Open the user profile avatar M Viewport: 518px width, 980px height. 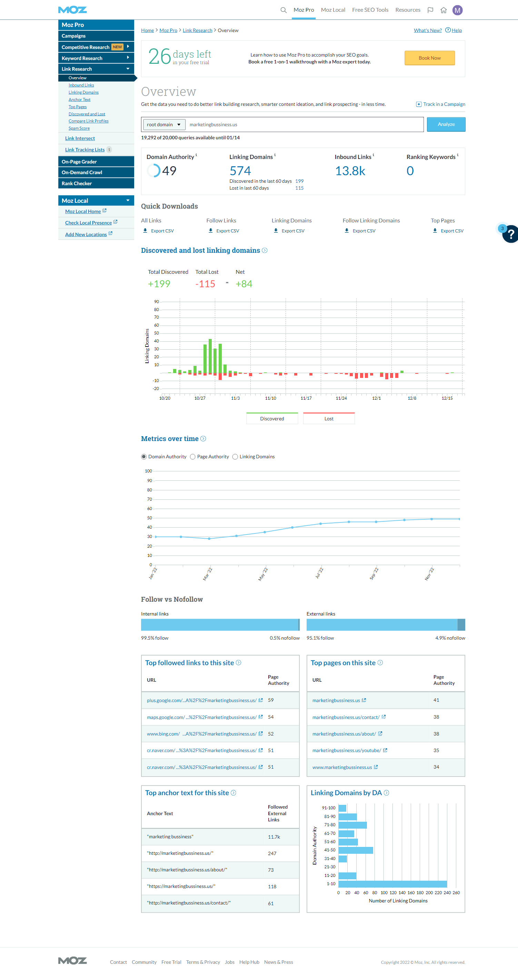[458, 10]
